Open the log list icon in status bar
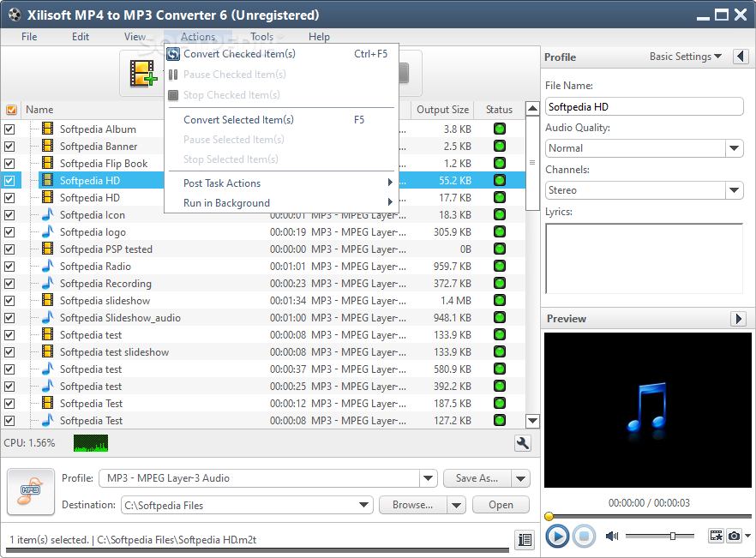The width and height of the screenshot is (756, 558). (x=525, y=540)
